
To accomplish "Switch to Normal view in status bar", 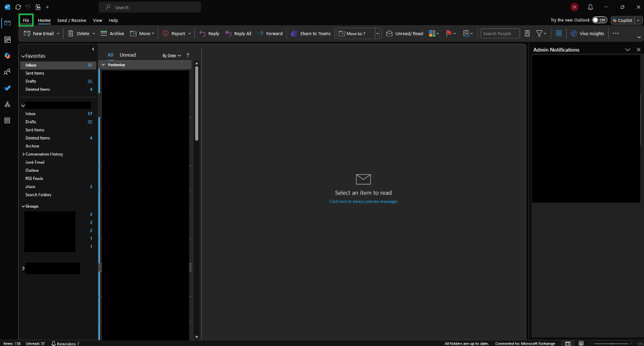I will tap(568, 343).
